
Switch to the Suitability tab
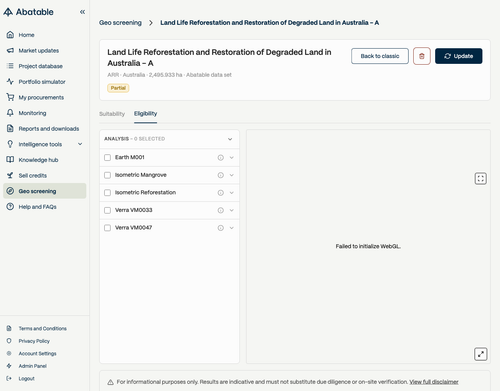112,114
